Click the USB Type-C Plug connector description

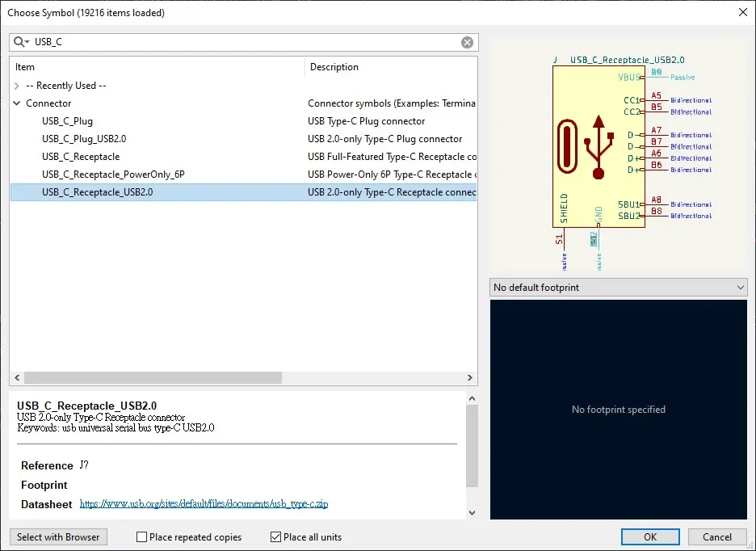(367, 121)
